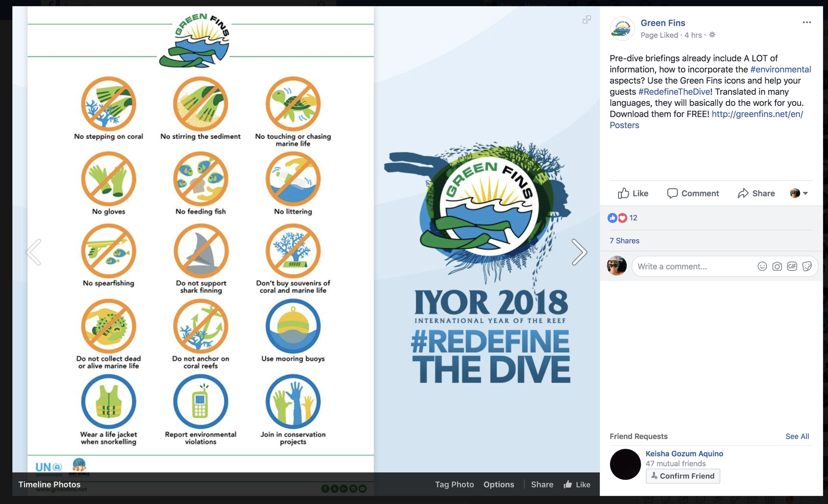Viewport: 828px width, 504px height.
Task: Click the Friend Requests heading
Action: (639, 436)
